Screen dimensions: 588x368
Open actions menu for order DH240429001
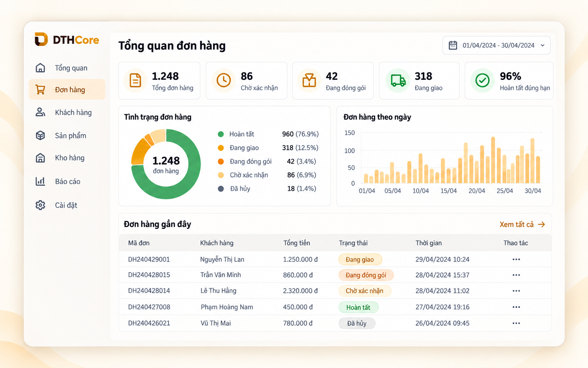[516, 259]
